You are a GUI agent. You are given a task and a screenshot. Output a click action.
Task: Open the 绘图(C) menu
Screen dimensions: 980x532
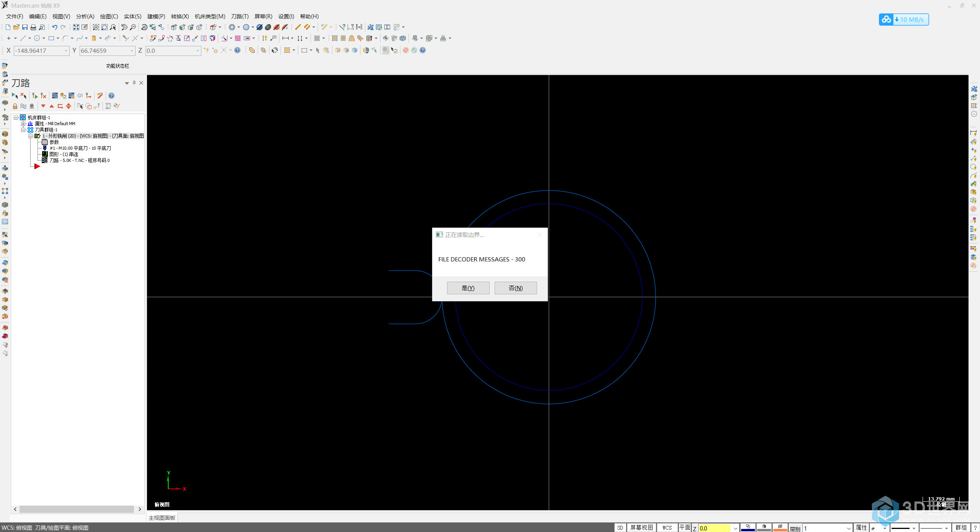109,16
